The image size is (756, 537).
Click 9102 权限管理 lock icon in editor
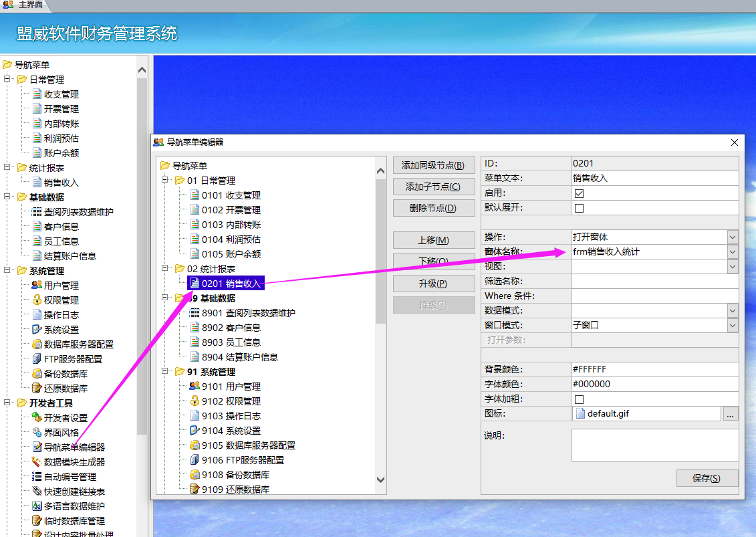coord(195,401)
